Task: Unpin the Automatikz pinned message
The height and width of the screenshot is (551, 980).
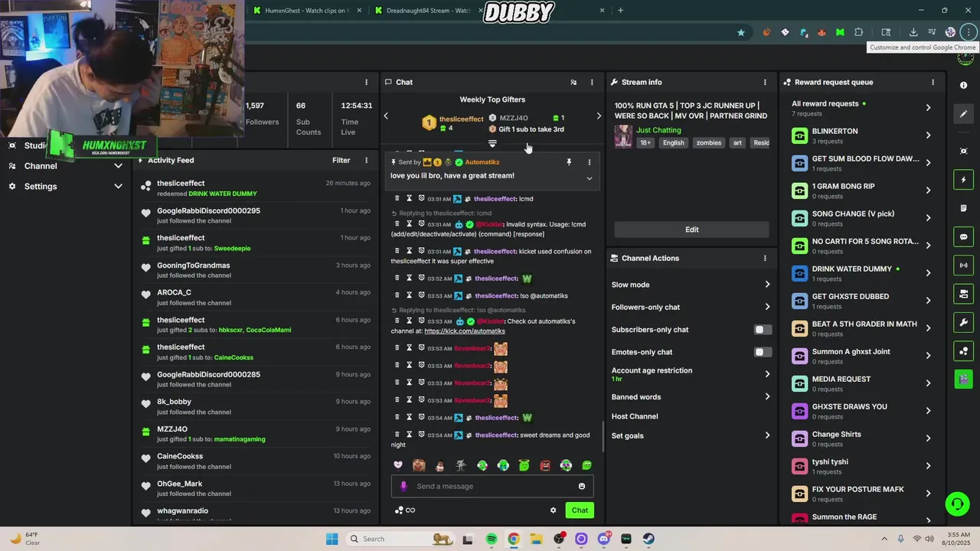Action: (569, 162)
